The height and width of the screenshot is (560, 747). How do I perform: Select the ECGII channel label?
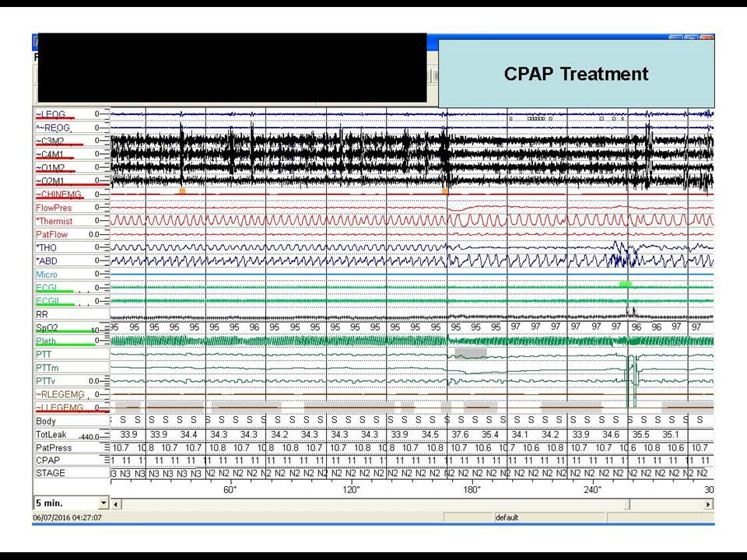47,301
